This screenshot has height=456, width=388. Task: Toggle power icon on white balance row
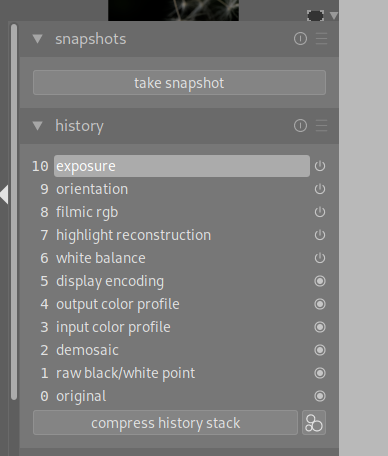coord(320,258)
